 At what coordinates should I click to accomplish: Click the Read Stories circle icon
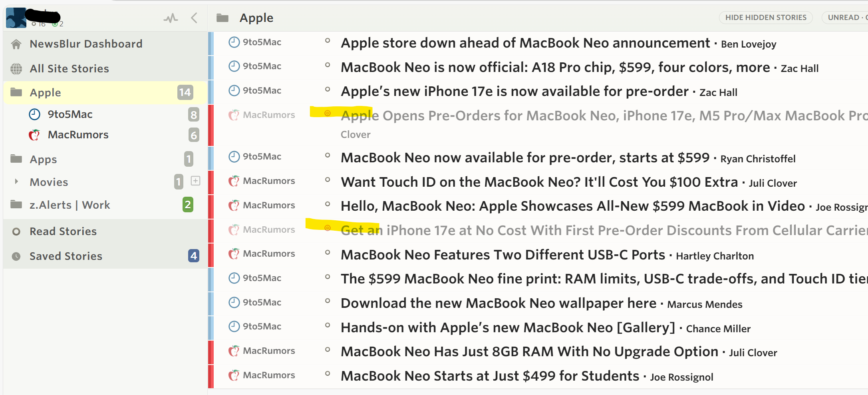click(x=16, y=231)
